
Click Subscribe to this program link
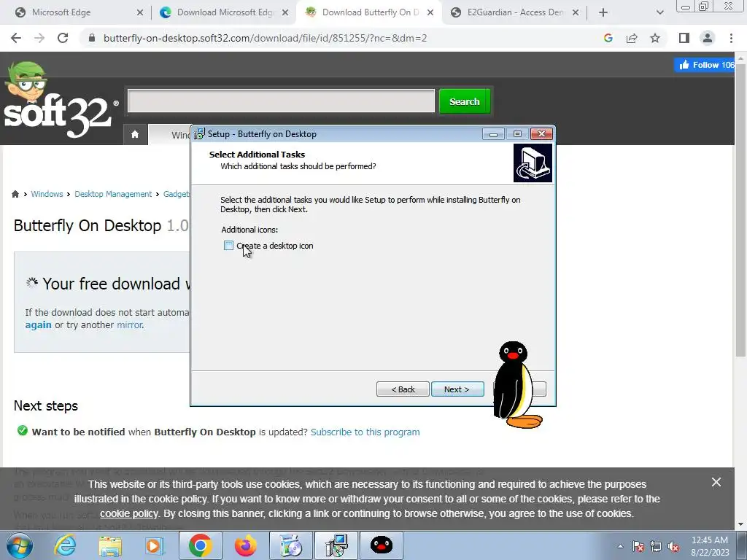click(365, 432)
